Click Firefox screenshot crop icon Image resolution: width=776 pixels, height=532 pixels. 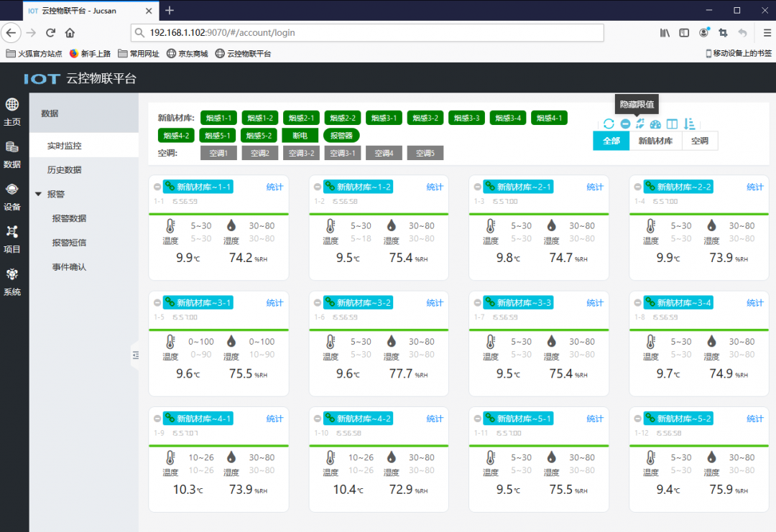723,32
